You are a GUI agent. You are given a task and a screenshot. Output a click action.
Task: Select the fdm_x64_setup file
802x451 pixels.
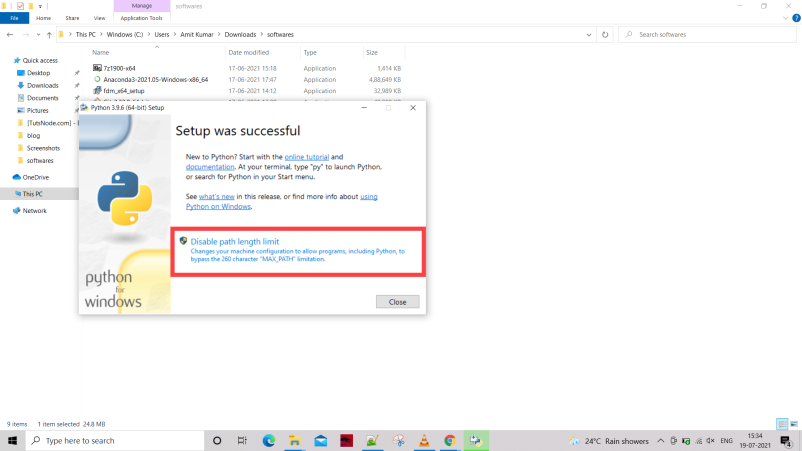click(124, 91)
